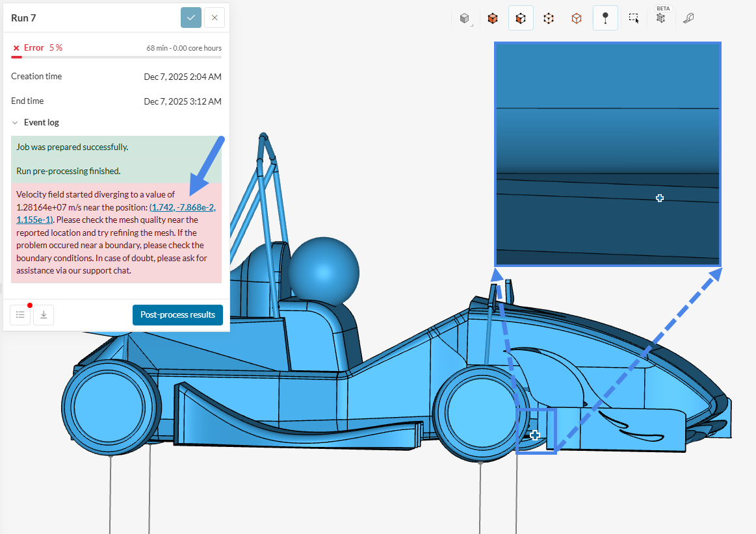The height and width of the screenshot is (534, 756).
Task: Toggle the face selection mode icon
Action: [x=521, y=18]
